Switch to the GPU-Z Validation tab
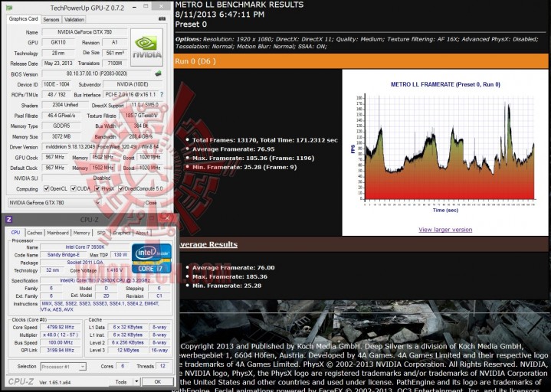This screenshot has height=392, width=551. pyautogui.click(x=74, y=20)
